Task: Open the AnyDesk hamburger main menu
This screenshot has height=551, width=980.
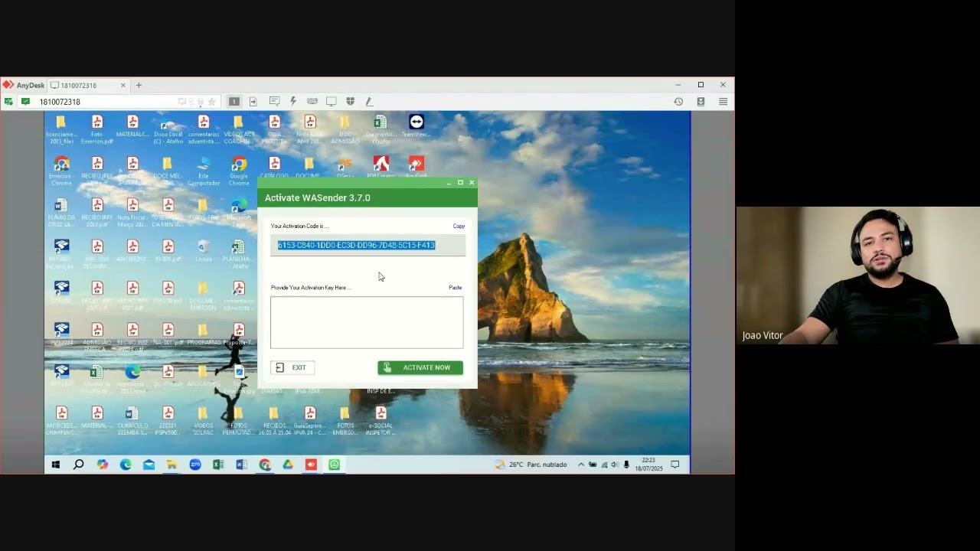Action: tap(723, 102)
